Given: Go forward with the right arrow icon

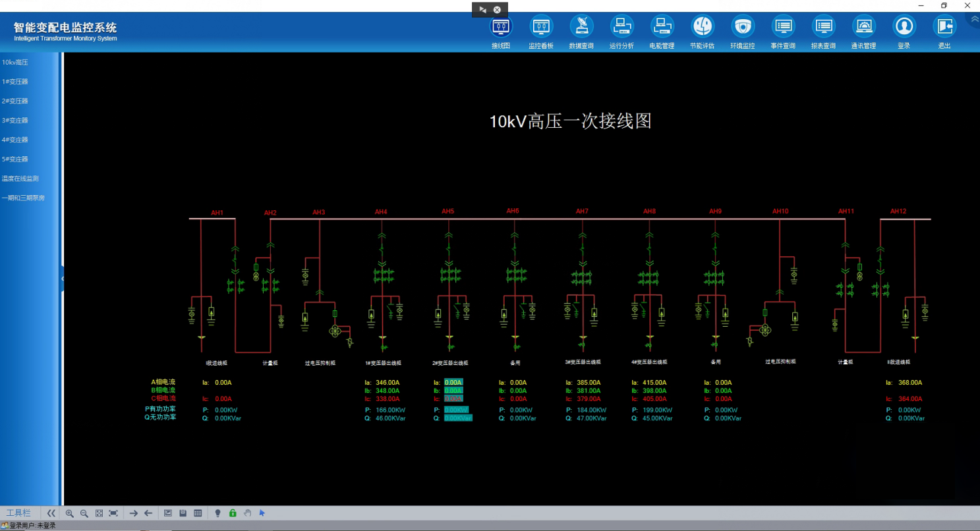Looking at the screenshot, I should point(133,513).
